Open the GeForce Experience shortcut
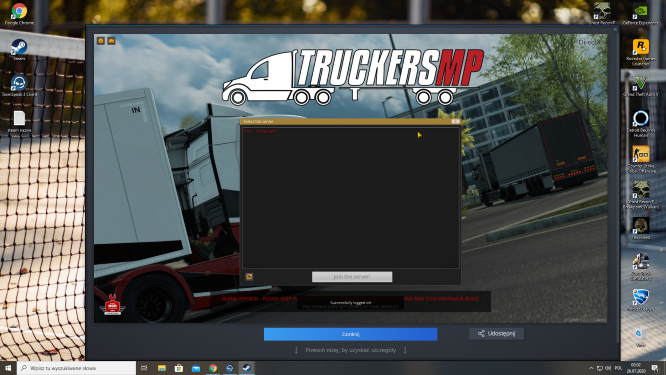This screenshot has height=375, width=666. pyautogui.click(x=641, y=14)
